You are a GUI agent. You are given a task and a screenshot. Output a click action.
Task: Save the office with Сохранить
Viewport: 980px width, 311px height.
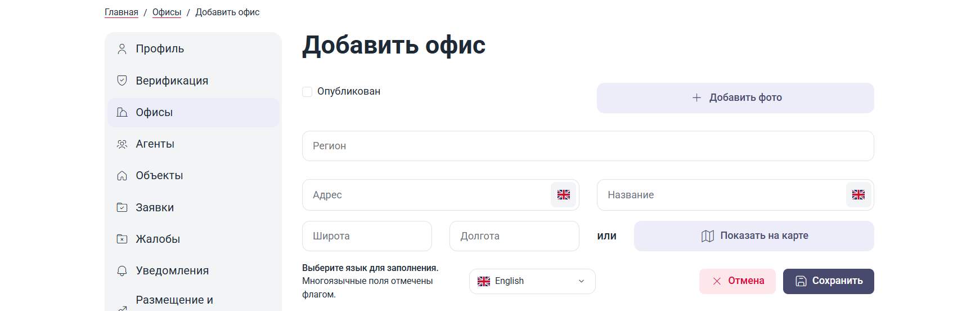828,281
